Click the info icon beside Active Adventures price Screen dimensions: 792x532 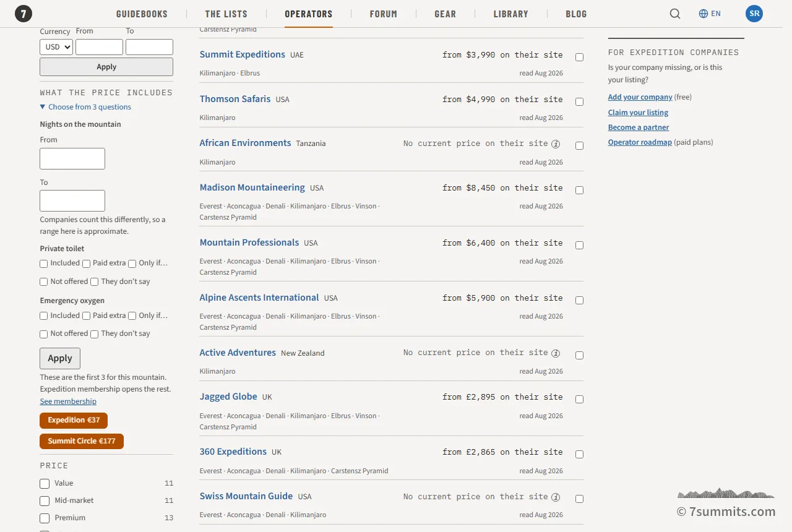click(556, 353)
